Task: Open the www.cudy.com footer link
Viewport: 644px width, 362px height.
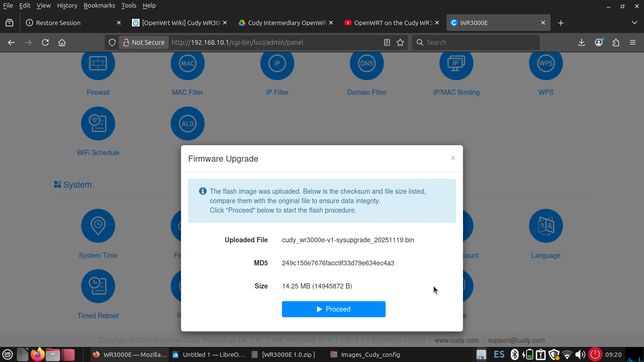Action: [x=456, y=340]
